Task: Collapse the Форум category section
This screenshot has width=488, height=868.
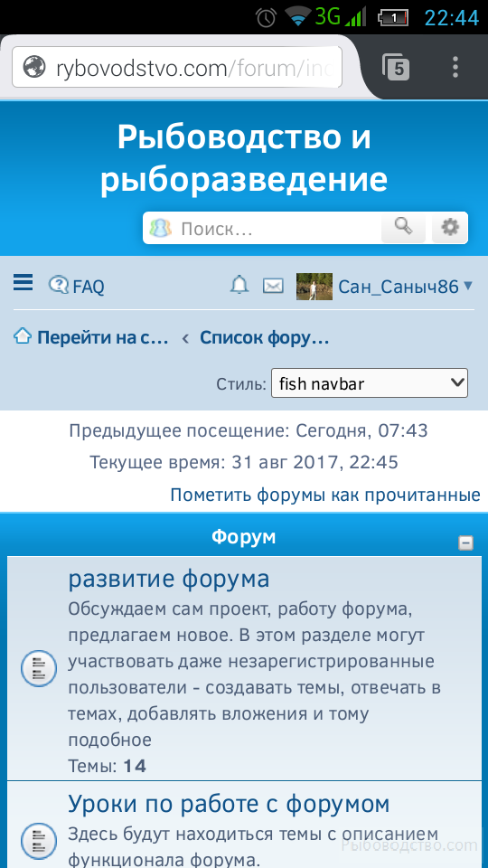Action: 466,543
